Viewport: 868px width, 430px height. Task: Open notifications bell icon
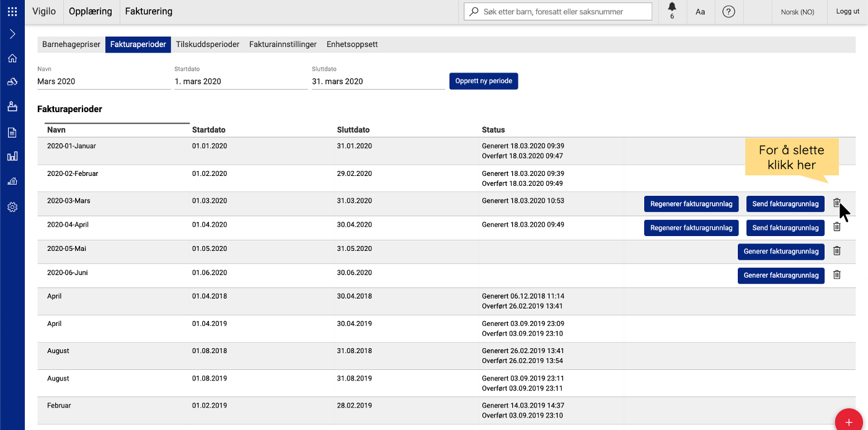point(672,9)
